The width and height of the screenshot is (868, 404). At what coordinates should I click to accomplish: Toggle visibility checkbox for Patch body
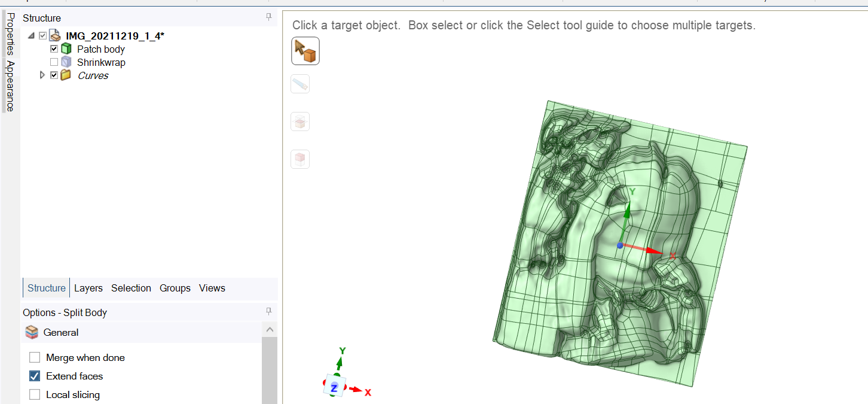[x=54, y=49]
